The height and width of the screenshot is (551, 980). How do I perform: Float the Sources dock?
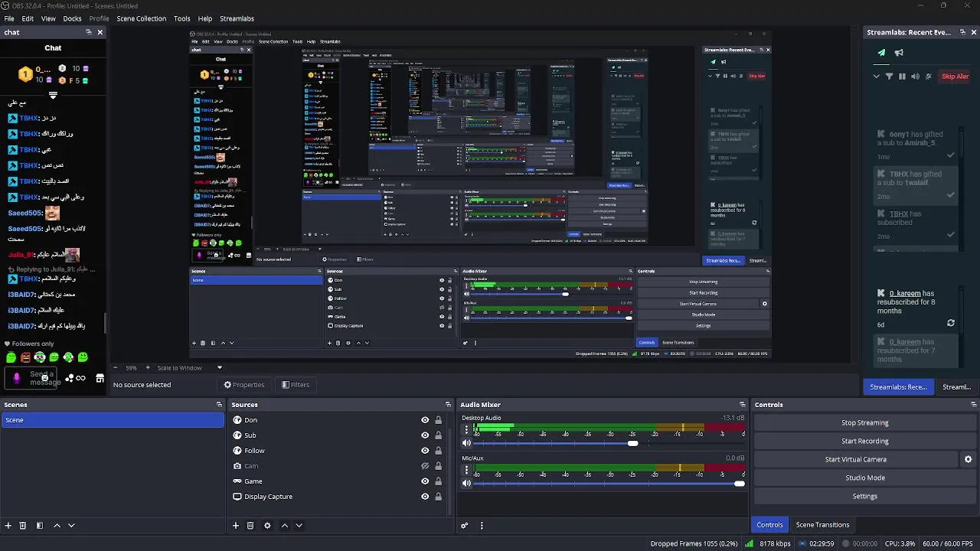click(x=448, y=405)
